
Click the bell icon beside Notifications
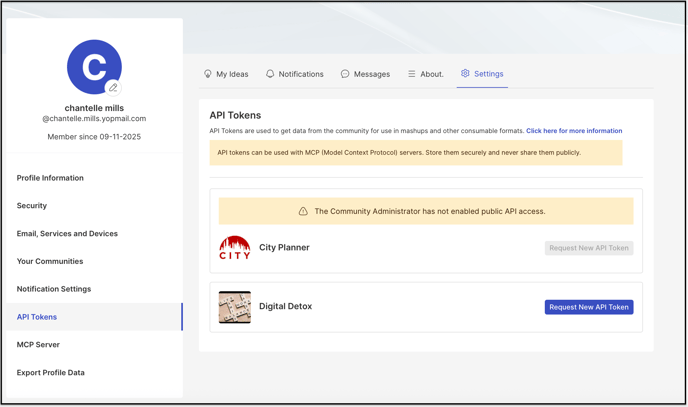pyautogui.click(x=270, y=74)
